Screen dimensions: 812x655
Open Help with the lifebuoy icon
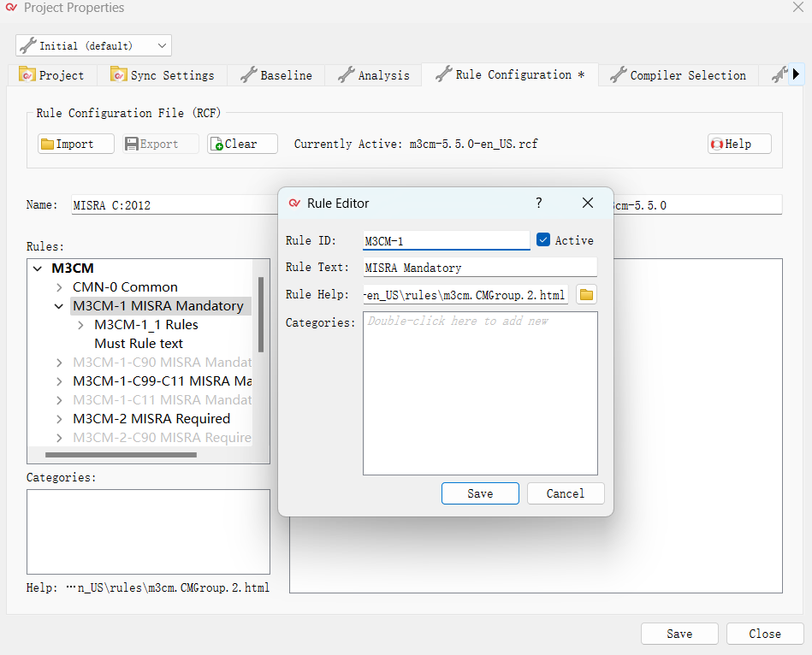pyautogui.click(x=739, y=144)
